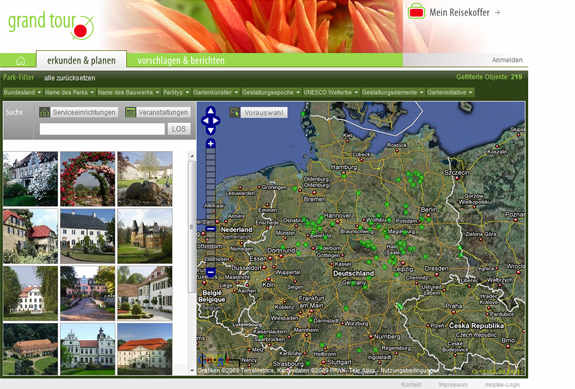This screenshot has width=575, height=389.
Task: Toggle the Veranstaltungen filter
Action: [158, 112]
